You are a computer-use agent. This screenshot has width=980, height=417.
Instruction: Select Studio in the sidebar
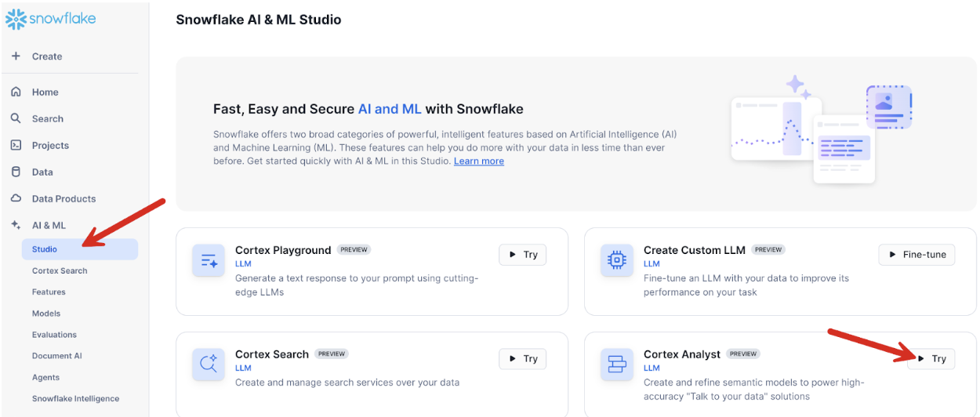coord(45,249)
